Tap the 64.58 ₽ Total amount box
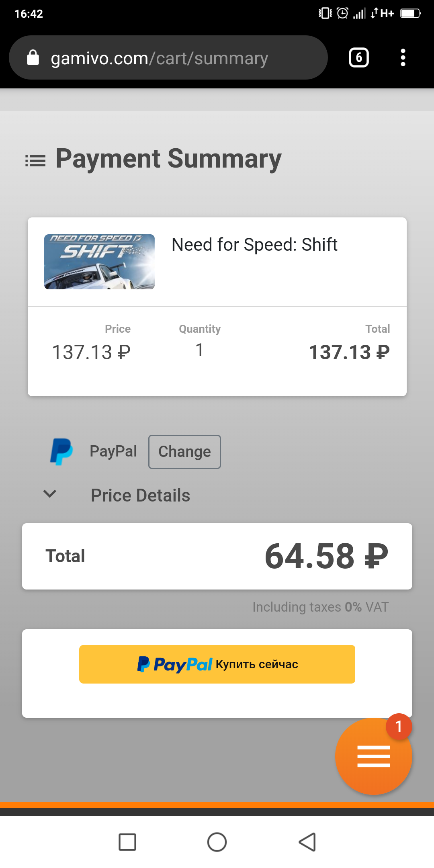The height and width of the screenshot is (868, 434). click(x=217, y=556)
